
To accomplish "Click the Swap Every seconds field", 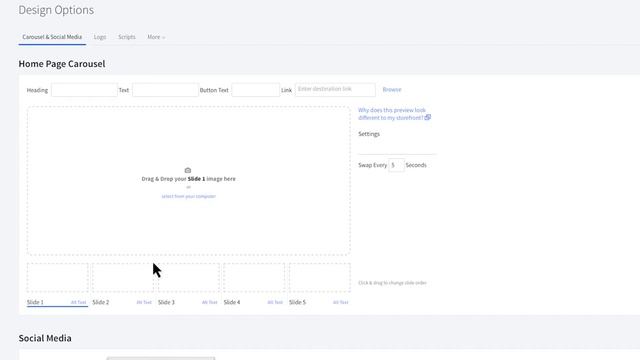I will tap(396, 165).
